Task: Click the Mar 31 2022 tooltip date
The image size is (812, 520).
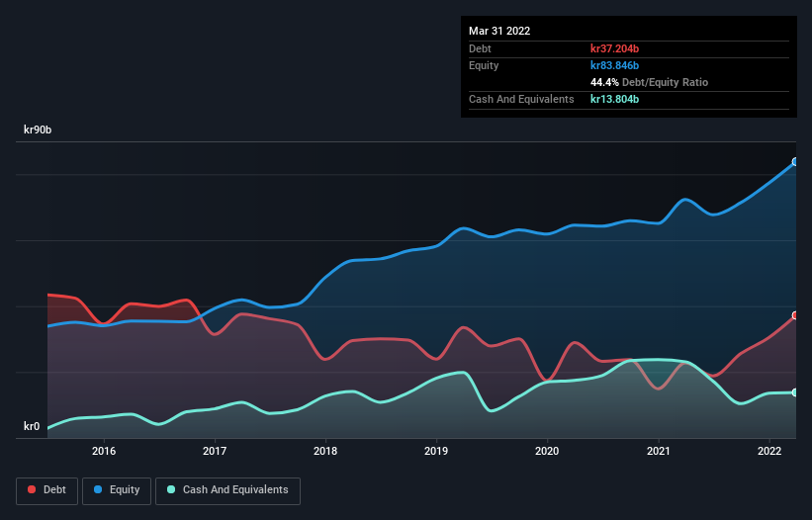Action: click(499, 31)
